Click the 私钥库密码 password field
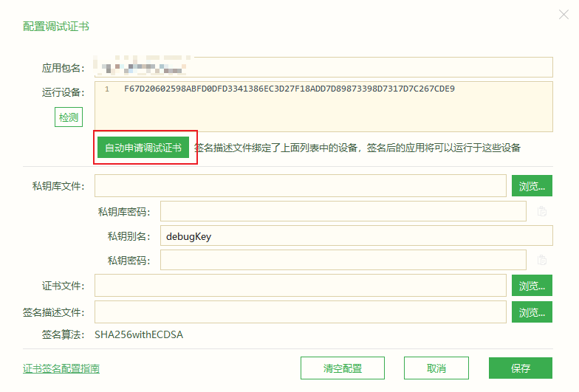579x392 pixels. (343, 212)
